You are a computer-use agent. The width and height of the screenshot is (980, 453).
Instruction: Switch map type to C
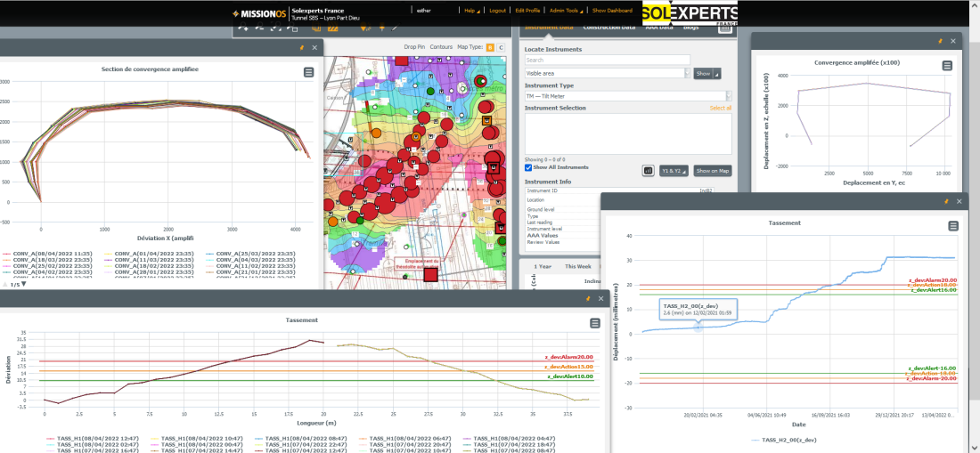[x=501, y=47]
